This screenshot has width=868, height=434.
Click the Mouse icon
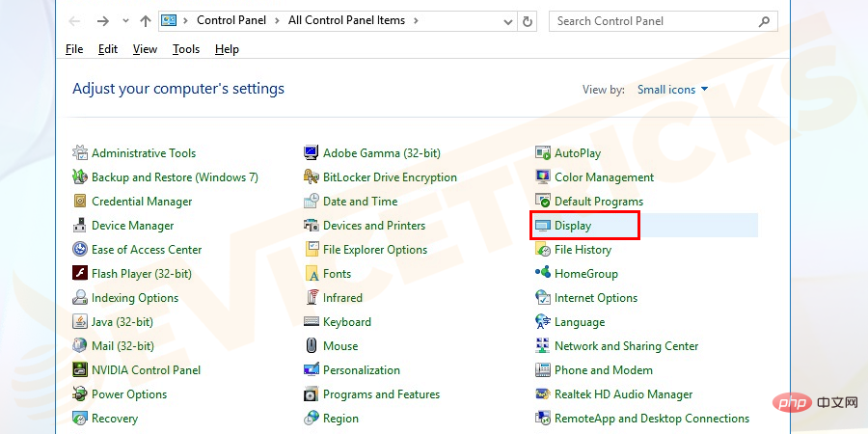click(x=312, y=346)
